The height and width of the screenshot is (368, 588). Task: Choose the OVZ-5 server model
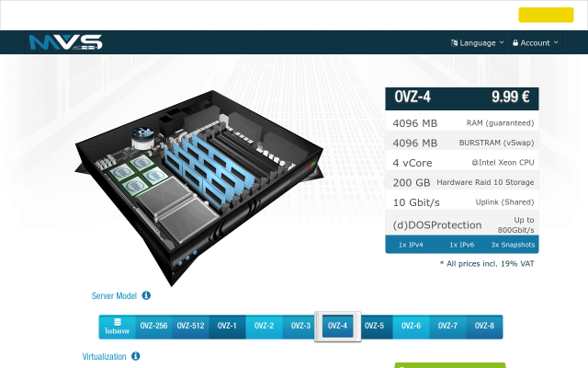coord(374,327)
